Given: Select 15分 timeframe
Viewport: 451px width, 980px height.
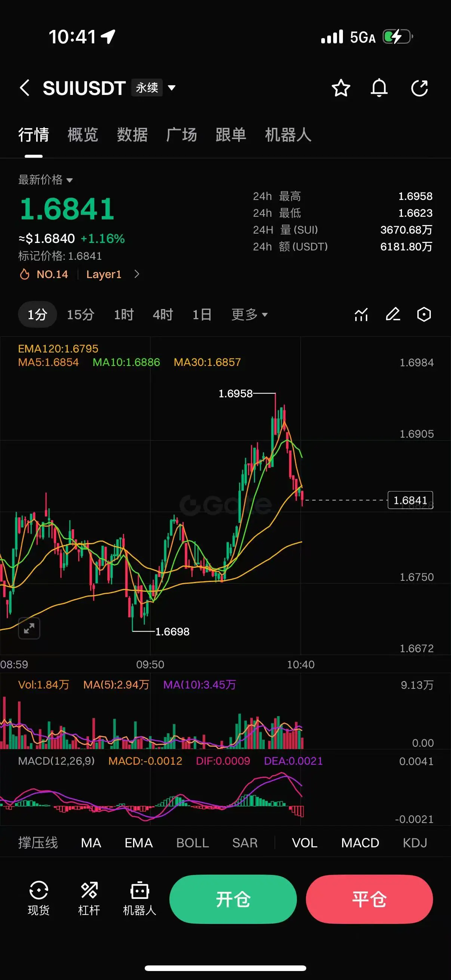Looking at the screenshot, I should [81, 315].
